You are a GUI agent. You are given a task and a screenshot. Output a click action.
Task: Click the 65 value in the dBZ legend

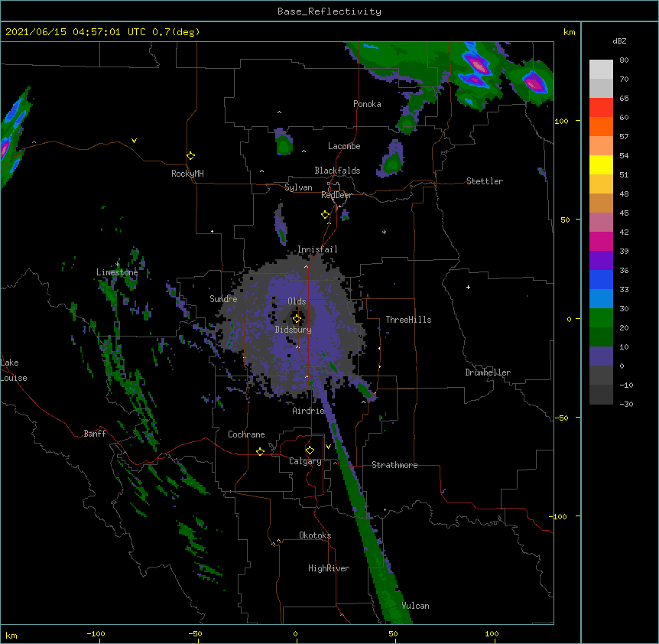[x=624, y=98]
